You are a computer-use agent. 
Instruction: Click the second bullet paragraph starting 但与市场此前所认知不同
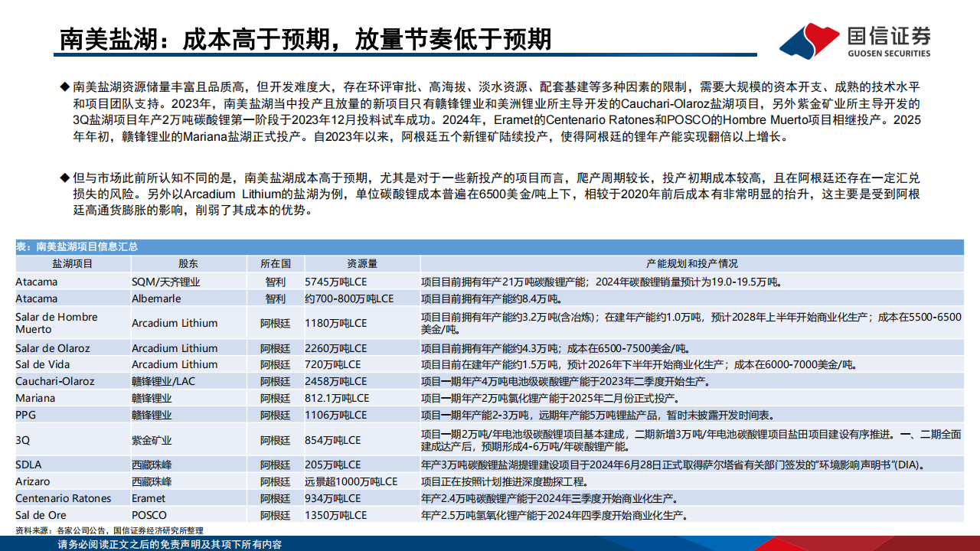[x=495, y=194]
